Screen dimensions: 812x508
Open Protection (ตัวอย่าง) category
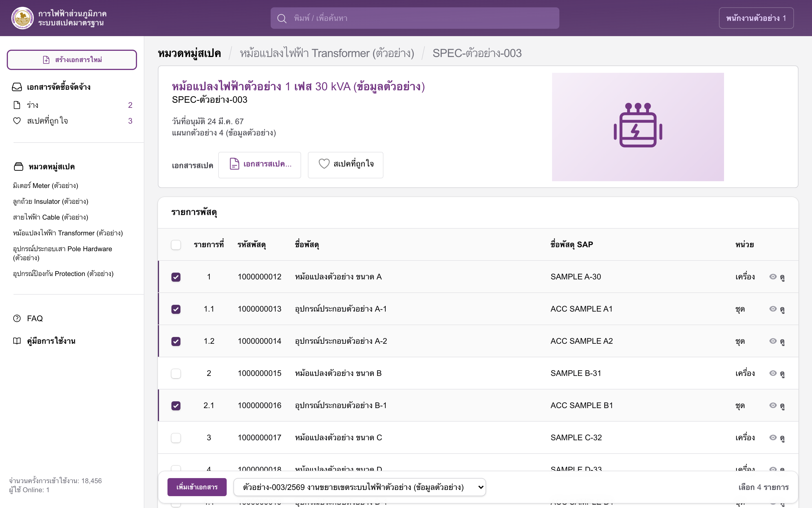click(63, 273)
